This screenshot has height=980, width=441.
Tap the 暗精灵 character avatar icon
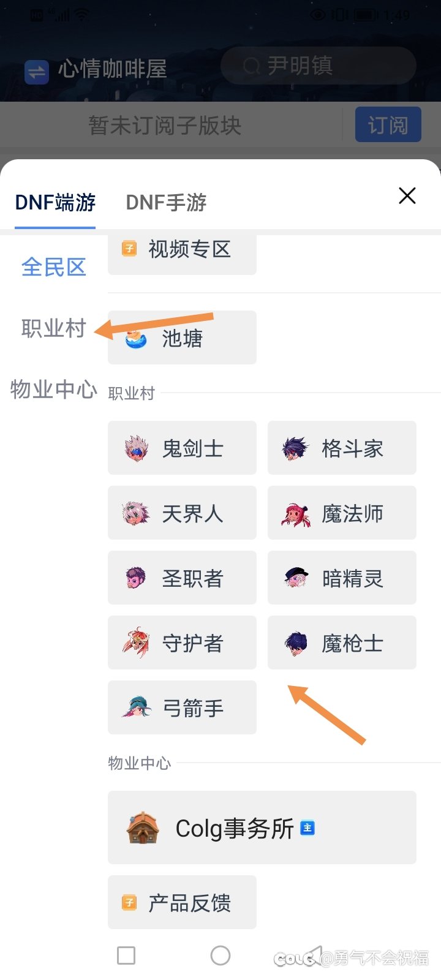(295, 578)
